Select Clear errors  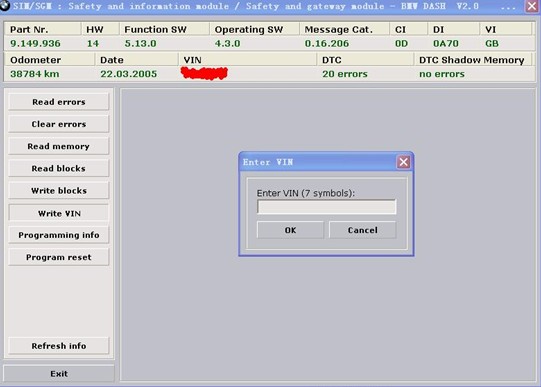[x=59, y=124]
